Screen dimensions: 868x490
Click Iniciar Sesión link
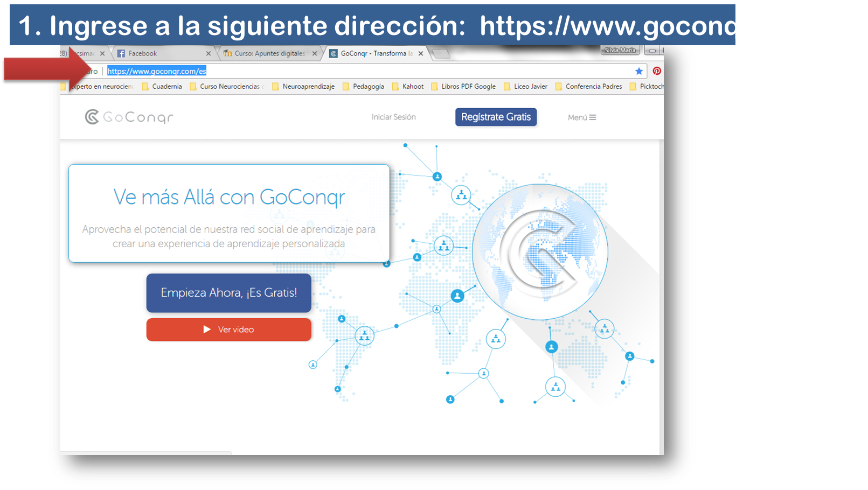click(x=394, y=117)
